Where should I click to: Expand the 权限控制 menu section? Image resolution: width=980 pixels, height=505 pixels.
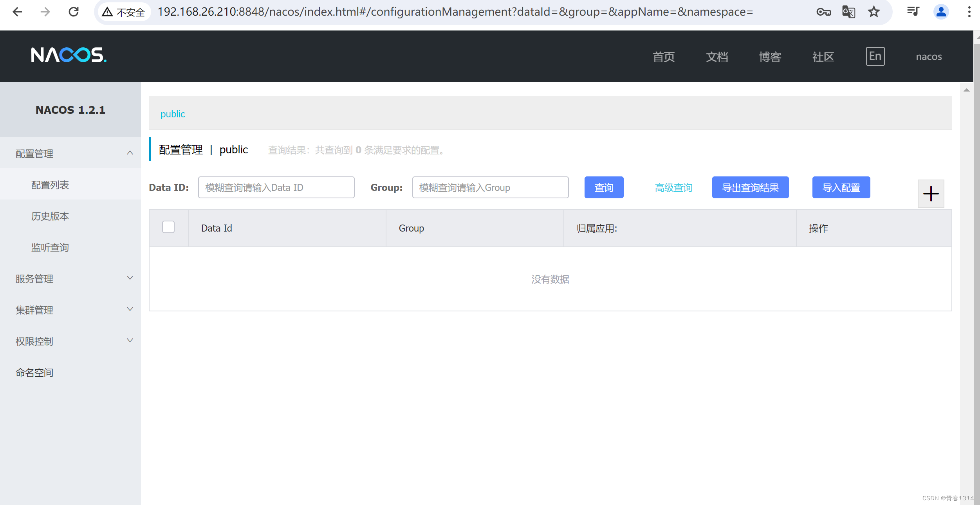(x=70, y=341)
